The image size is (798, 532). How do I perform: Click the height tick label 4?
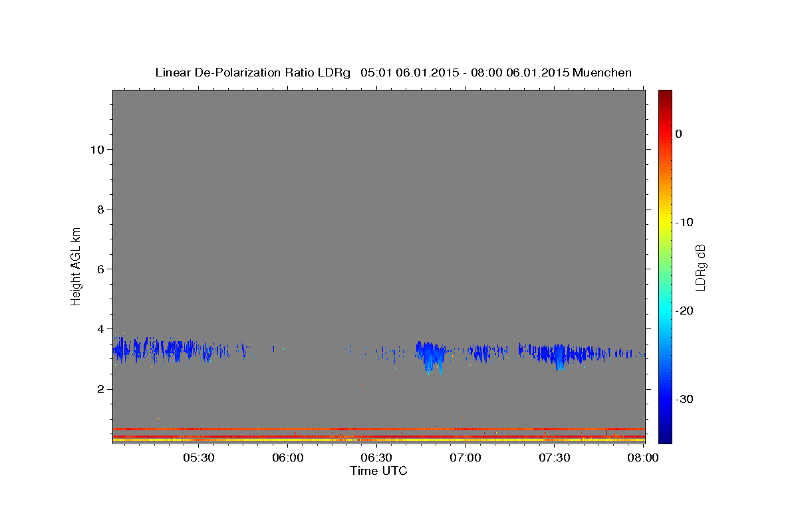[99, 329]
